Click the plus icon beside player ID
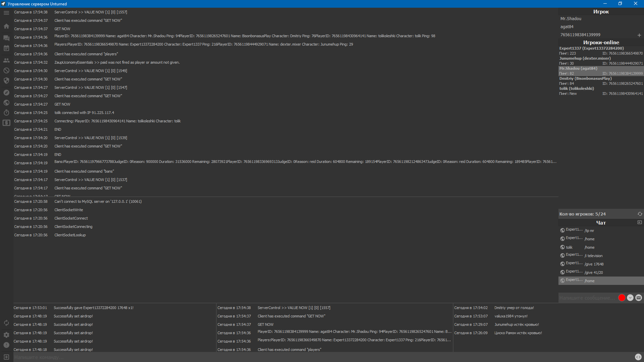The height and width of the screenshot is (362, 644). tap(639, 35)
